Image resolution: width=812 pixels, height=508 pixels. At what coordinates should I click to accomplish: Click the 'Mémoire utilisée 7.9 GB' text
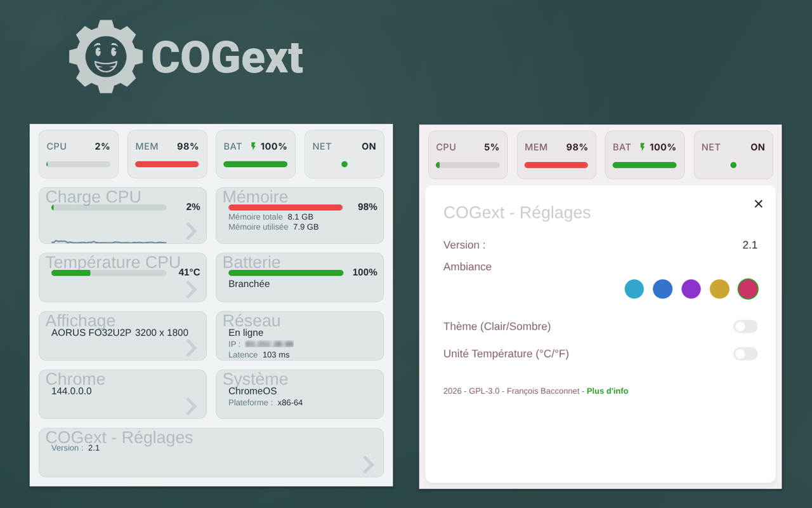273,227
